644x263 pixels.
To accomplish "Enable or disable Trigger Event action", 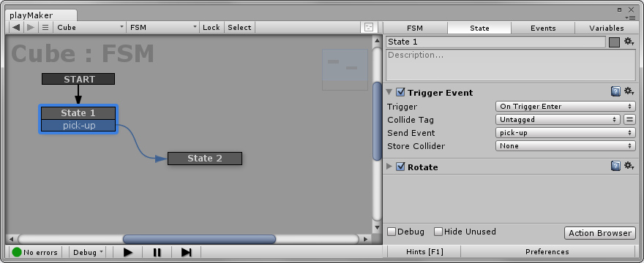I will (400, 92).
